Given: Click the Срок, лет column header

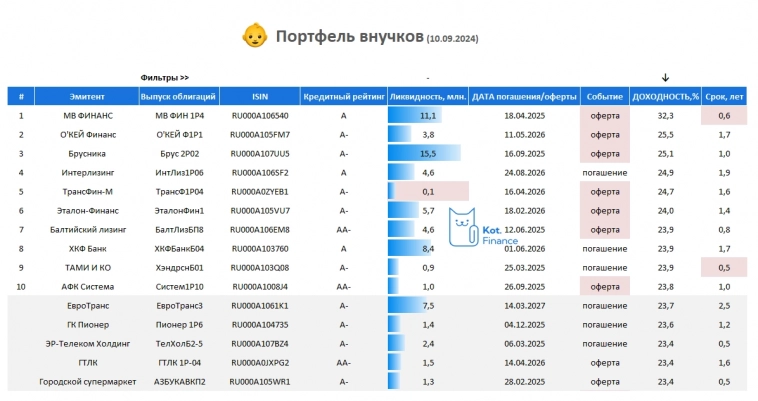Looking at the screenshot, I should (x=724, y=97).
